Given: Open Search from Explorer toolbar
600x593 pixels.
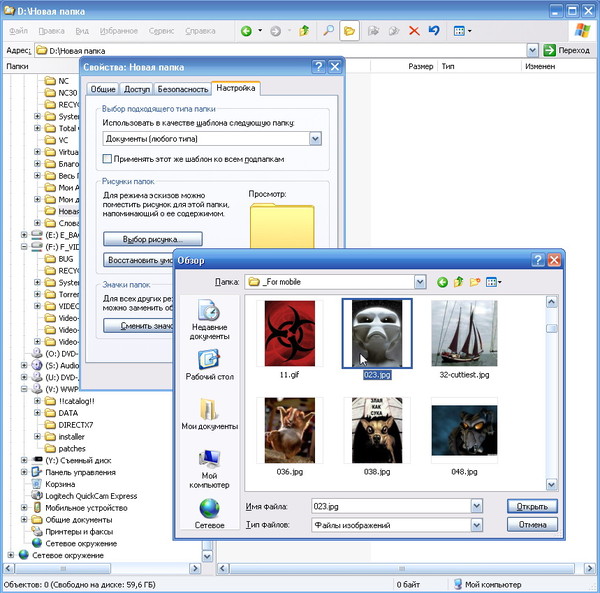Looking at the screenshot, I should point(328,31).
